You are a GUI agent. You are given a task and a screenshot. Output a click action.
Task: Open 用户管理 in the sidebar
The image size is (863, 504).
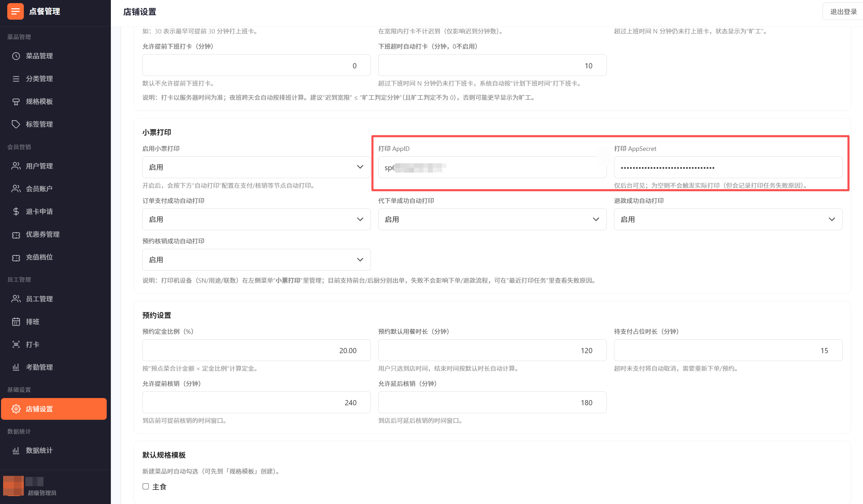[39, 166]
